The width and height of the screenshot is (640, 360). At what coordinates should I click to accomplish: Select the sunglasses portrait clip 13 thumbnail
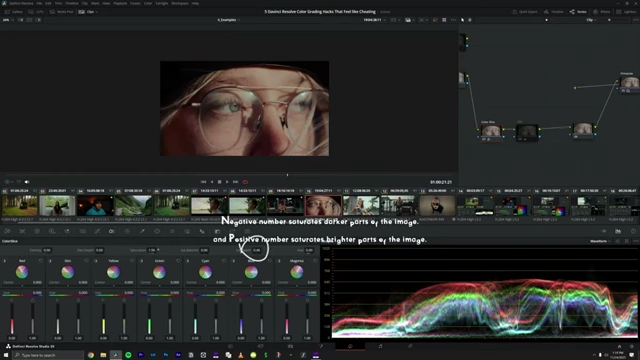[x=437, y=205]
